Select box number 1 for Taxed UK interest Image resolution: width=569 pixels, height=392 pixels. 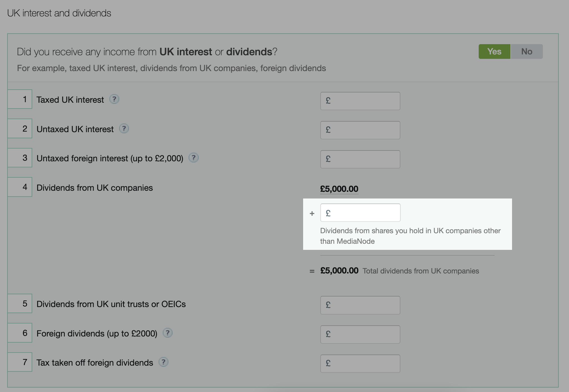click(x=20, y=99)
